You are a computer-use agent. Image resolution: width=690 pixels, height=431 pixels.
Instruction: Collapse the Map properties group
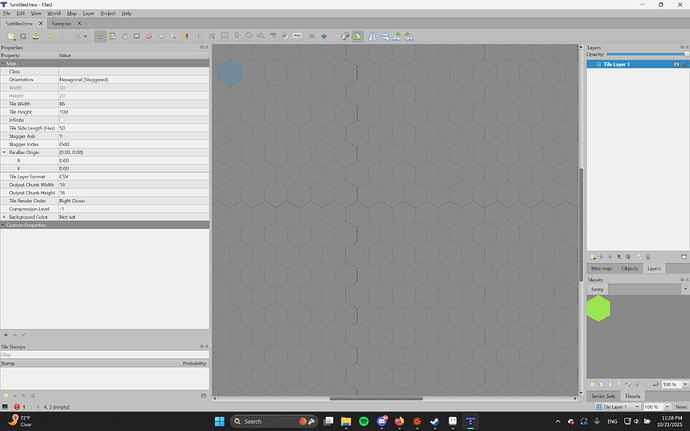[x=3, y=63]
